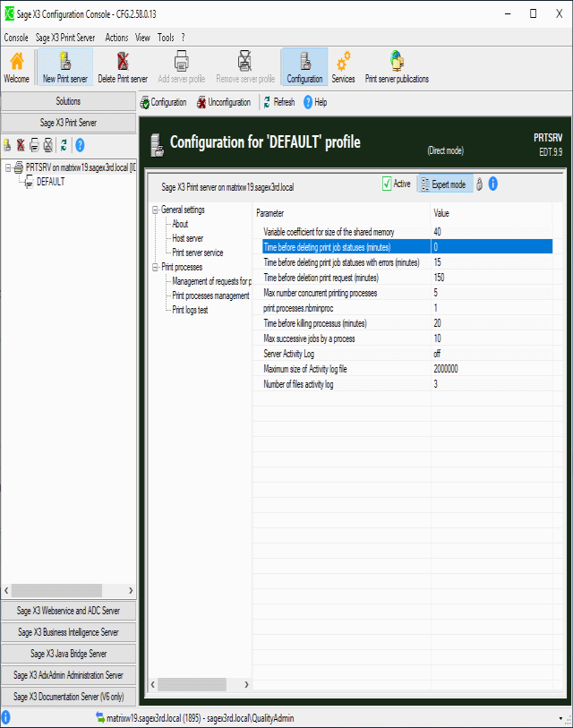Screen dimensions: 573x728
Task: Click the Server Activity Log off value
Action: (437, 354)
